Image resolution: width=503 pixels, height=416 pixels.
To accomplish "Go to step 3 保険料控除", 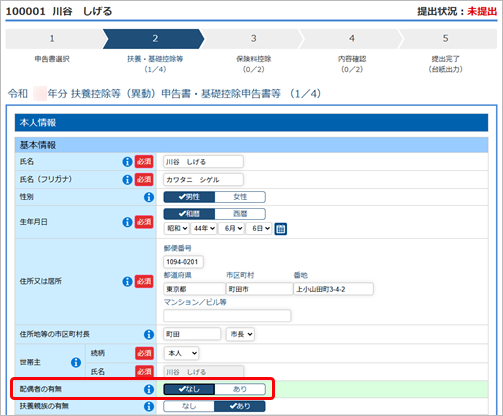I will 253,39.
